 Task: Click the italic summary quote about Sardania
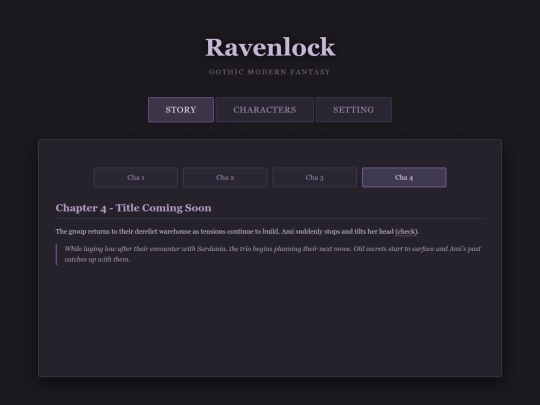click(270, 254)
